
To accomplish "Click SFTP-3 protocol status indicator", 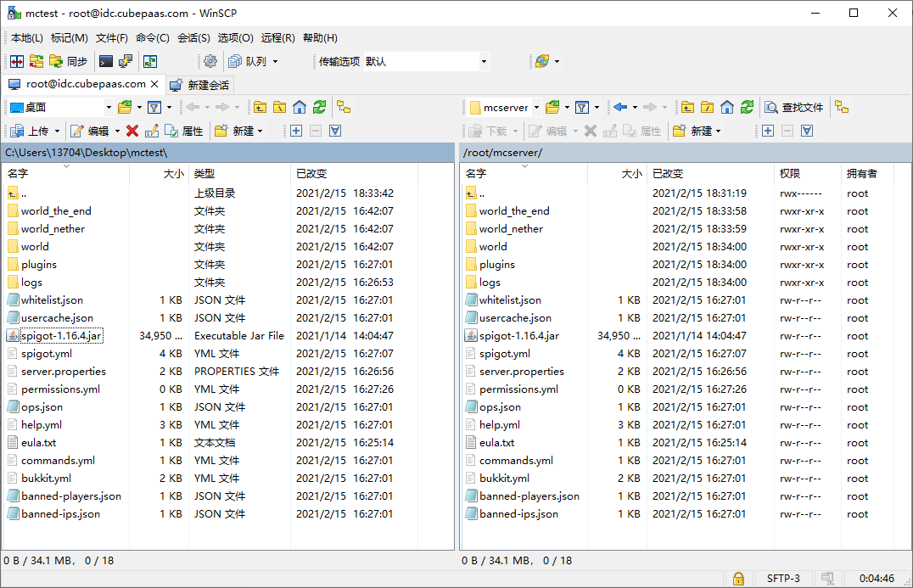I will click(783, 578).
